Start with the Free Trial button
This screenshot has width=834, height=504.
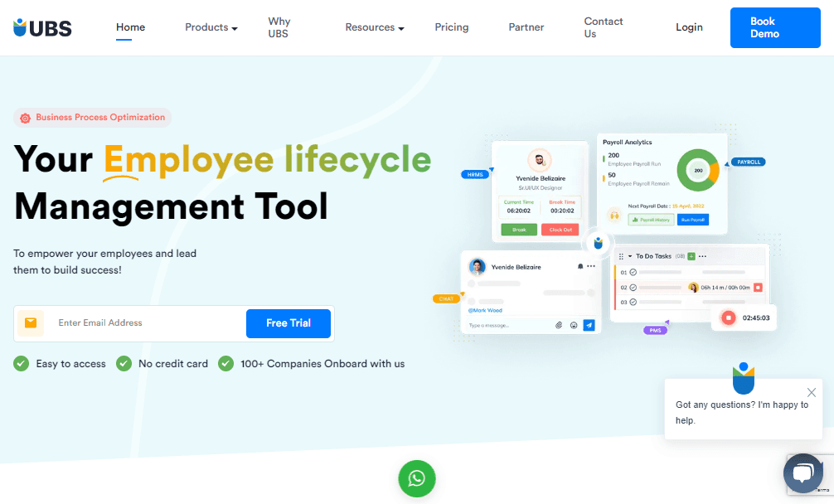point(289,323)
